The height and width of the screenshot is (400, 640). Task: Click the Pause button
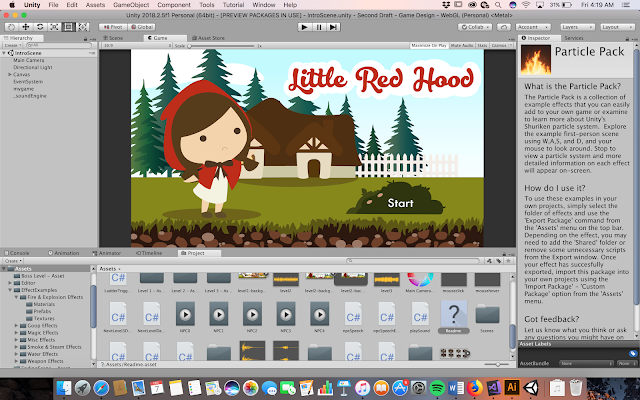click(319, 27)
